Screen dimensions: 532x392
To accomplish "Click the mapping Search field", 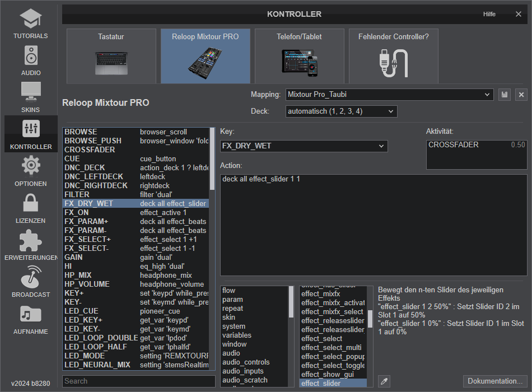I will point(139,381).
